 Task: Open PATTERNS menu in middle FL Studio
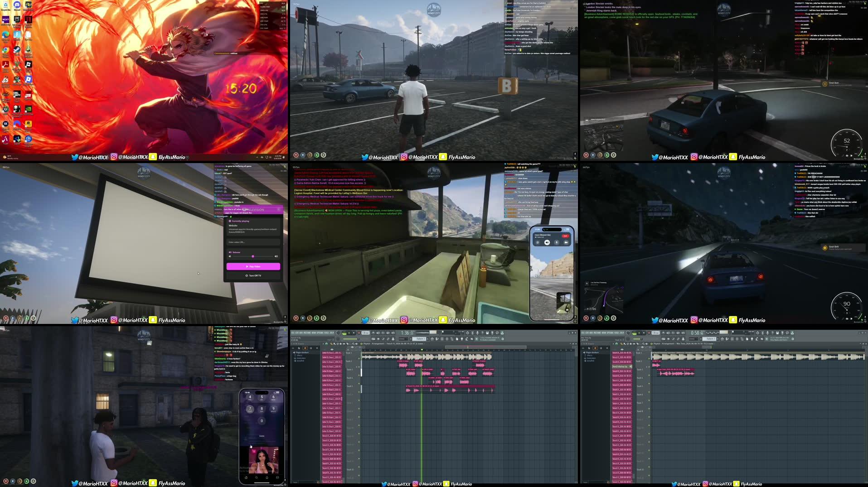(307, 333)
